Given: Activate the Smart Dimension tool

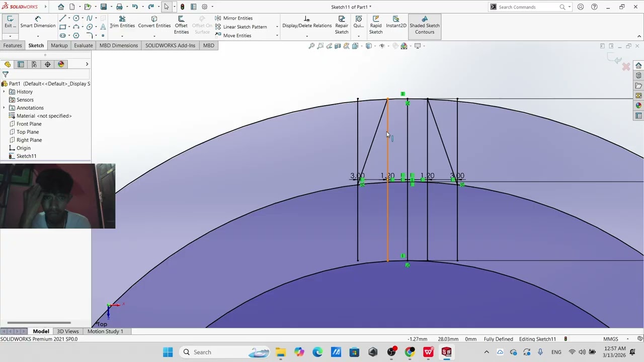Looking at the screenshot, I should pyautogui.click(x=38, y=22).
